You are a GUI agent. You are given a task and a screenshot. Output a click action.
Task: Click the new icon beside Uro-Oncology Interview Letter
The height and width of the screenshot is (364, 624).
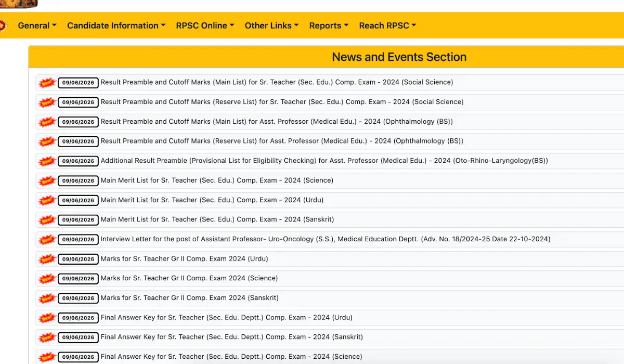click(47, 240)
